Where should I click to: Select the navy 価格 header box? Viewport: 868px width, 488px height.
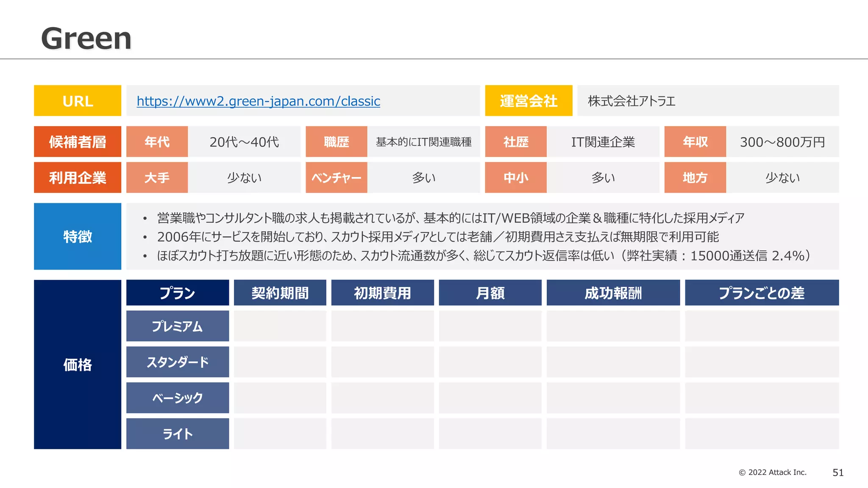[x=78, y=364]
